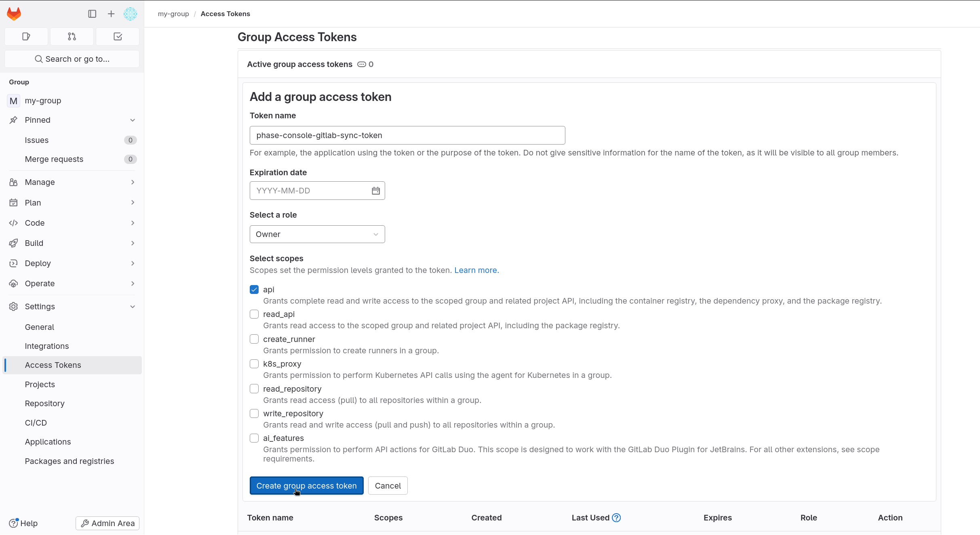
Task: Switch to the Access Tokens settings page
Action: point(53,365)
